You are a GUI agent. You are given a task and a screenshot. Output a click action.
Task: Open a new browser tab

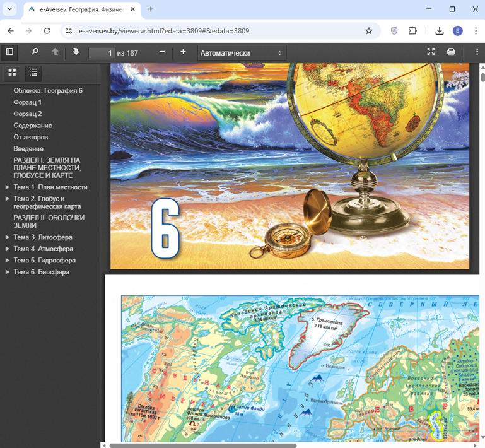click(151, 9)
